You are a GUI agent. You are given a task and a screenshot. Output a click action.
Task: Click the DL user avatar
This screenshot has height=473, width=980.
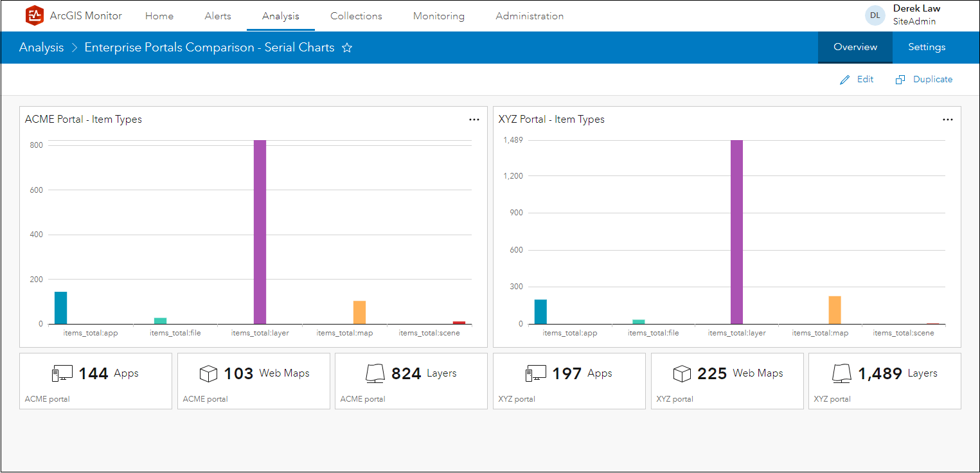tap(875, 15)
